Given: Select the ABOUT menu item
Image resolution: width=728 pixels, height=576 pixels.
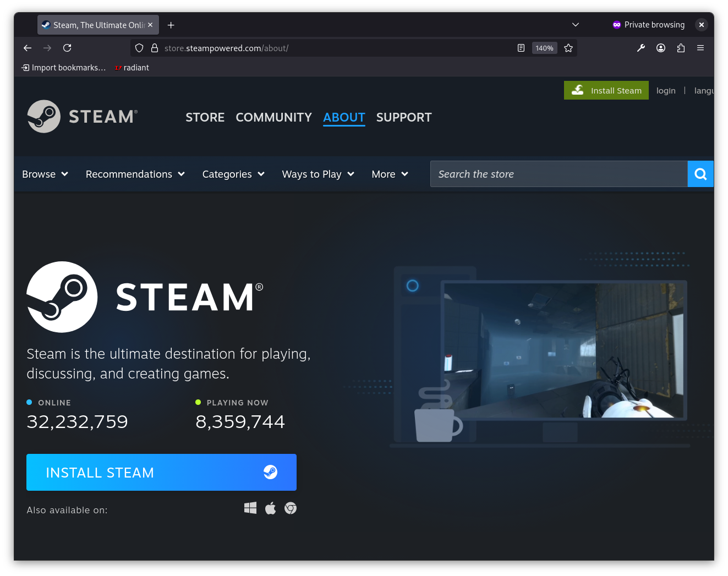Looking at the screenshot, I should point(344,117).
